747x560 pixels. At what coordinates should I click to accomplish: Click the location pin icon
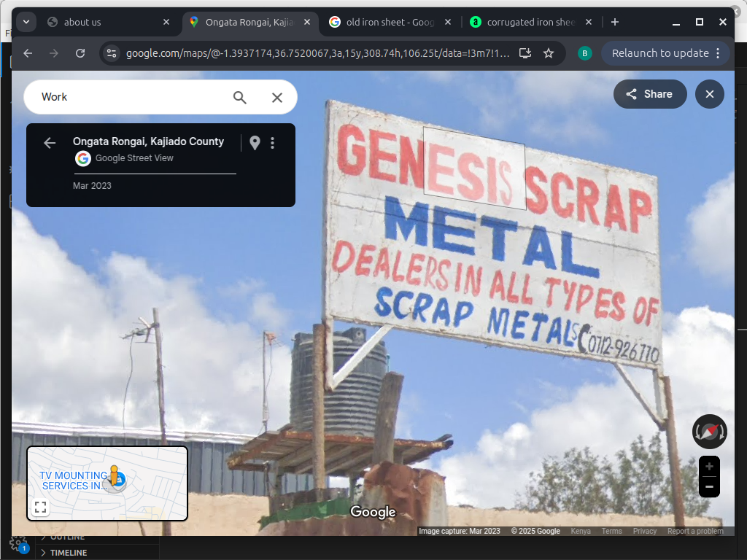(x=255, y=143)
